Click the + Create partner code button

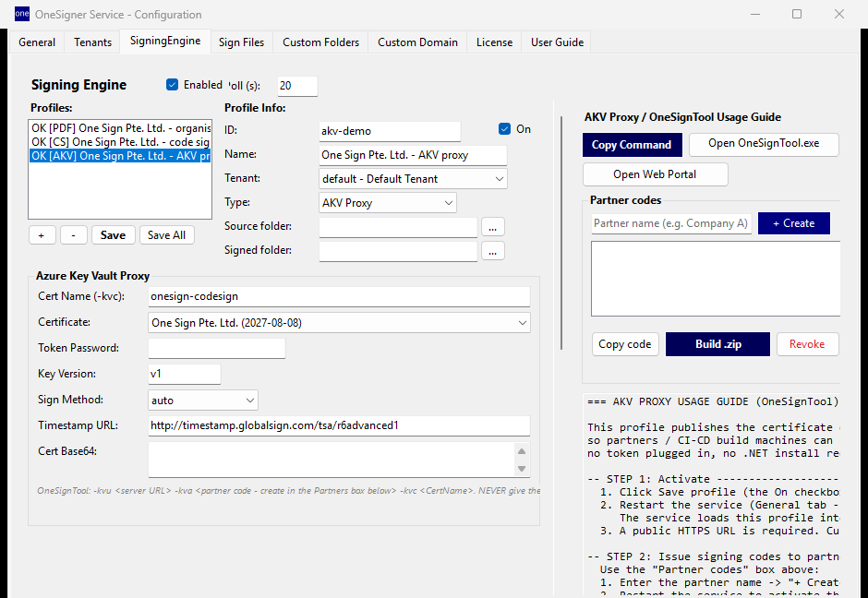[x=794, y=223]
